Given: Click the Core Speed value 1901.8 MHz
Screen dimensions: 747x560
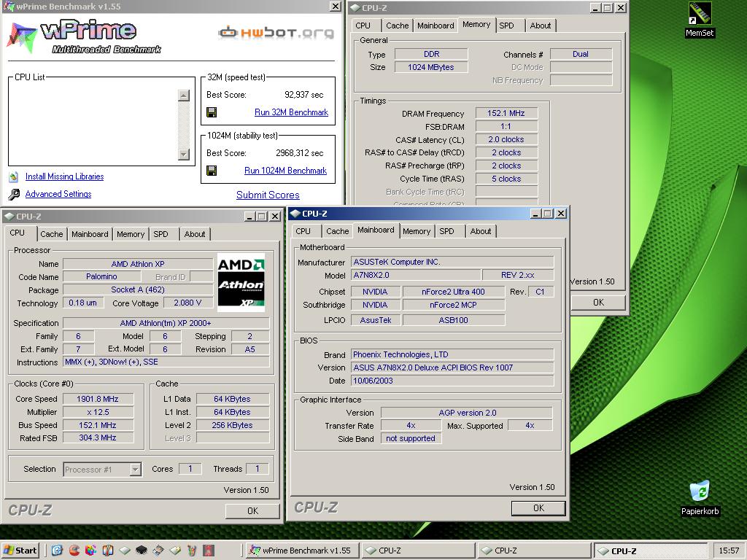Looking at the screenshot, I should (98, 399).
